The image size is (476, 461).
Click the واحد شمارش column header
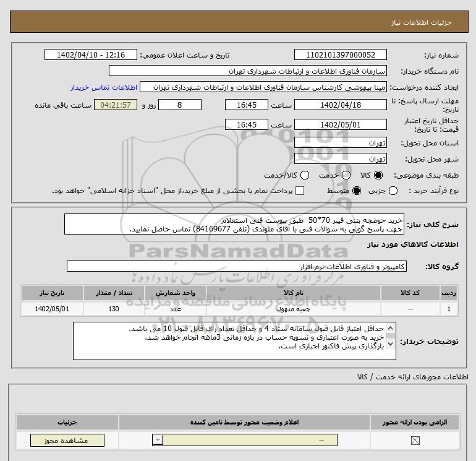pyautogui.click(x=176, y=293)
